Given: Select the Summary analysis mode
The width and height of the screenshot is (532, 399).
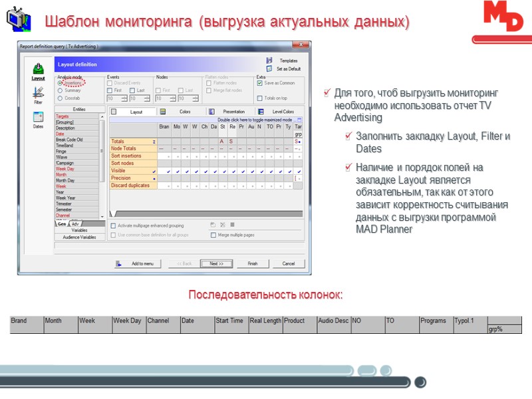Looking at the screenshot, I should (x=60, y=90).
